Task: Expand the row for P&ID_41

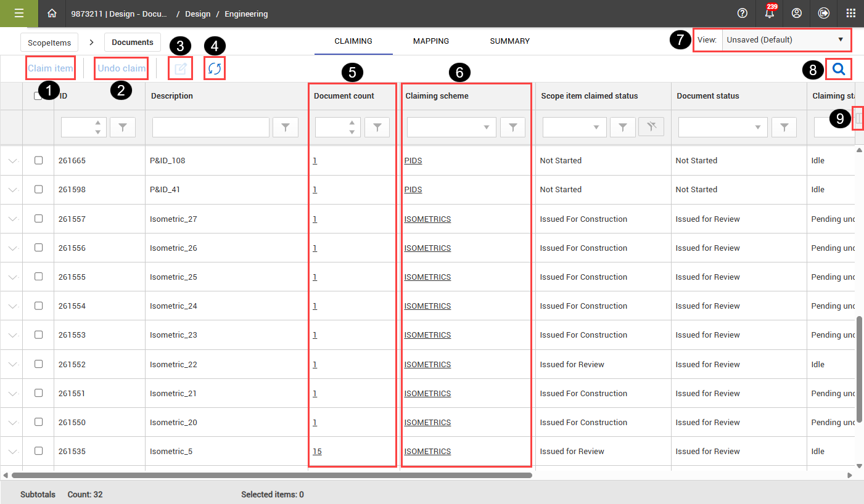Action: click(13, 190)
